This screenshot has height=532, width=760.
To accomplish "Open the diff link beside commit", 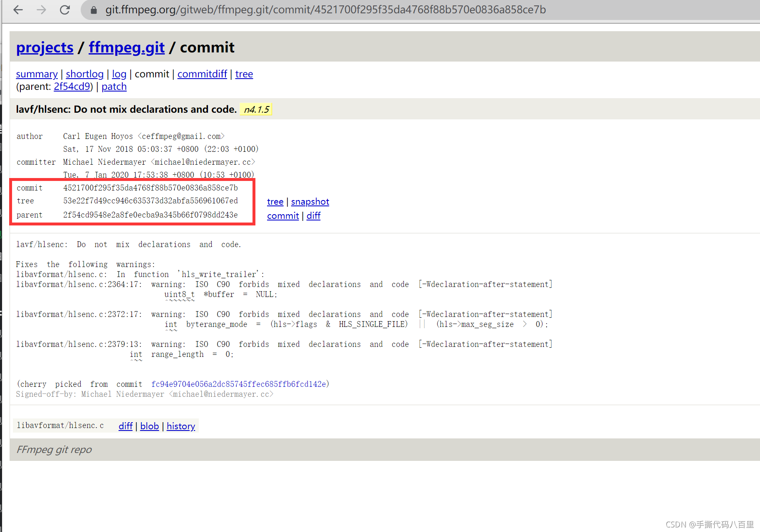I will point(313,215).
